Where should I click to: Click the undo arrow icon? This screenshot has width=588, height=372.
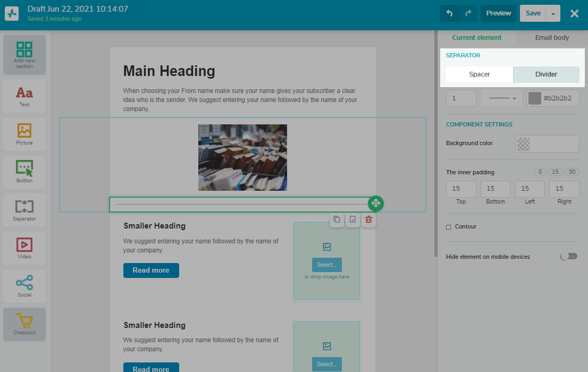click(449, 13)
